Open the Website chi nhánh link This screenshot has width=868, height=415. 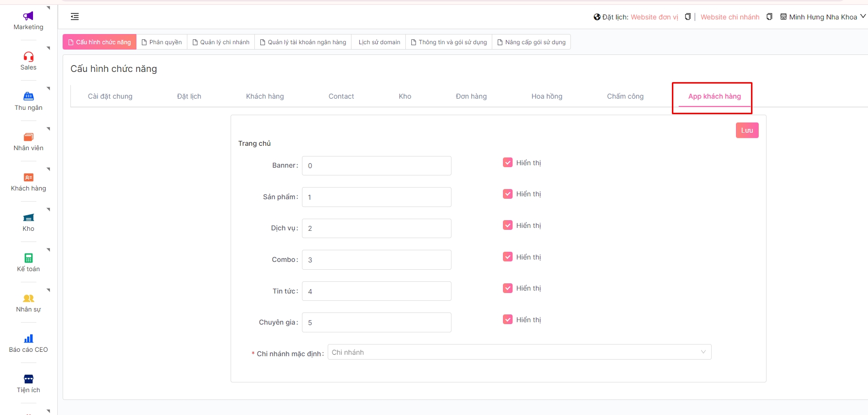click(730, 17)
